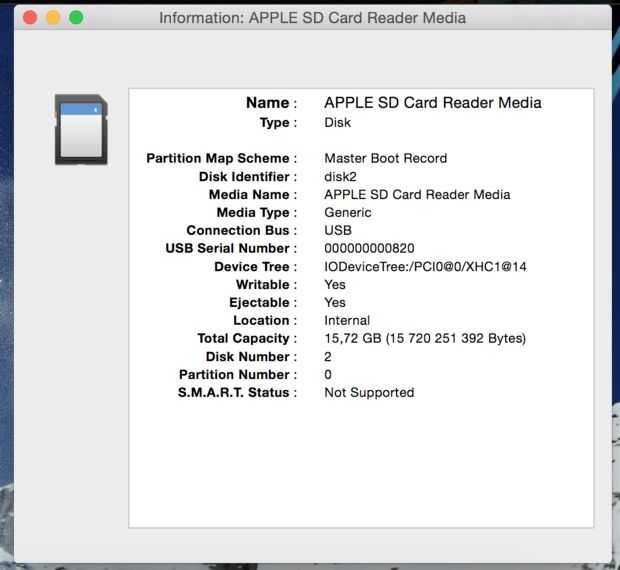The width and height of the screenshot is (620, 570).
Task: Select the serial number '000000000820'
Action: coord(369,248)
